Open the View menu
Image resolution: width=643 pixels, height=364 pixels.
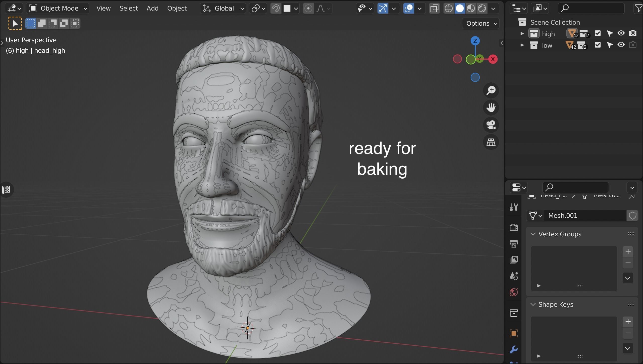(103, 9)
